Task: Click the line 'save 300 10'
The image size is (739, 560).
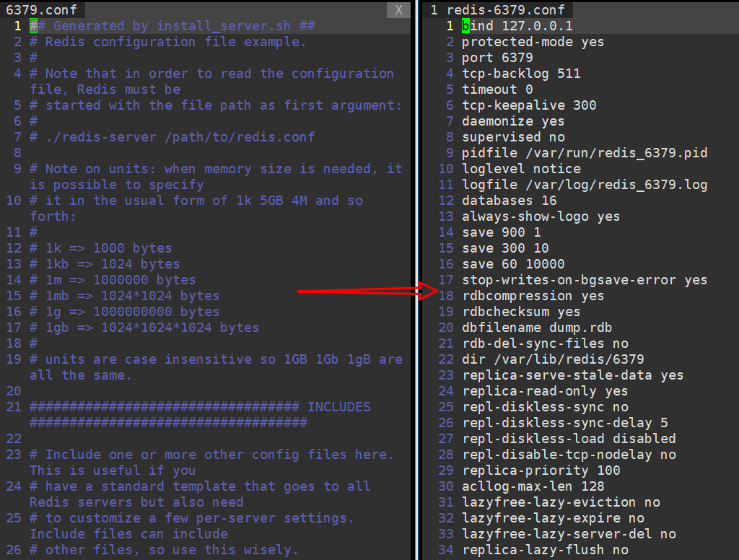Action: tap(505, 248)
